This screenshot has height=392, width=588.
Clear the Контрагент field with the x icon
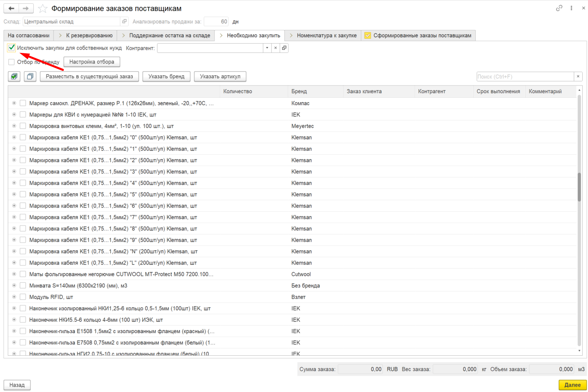coord(275,48)
